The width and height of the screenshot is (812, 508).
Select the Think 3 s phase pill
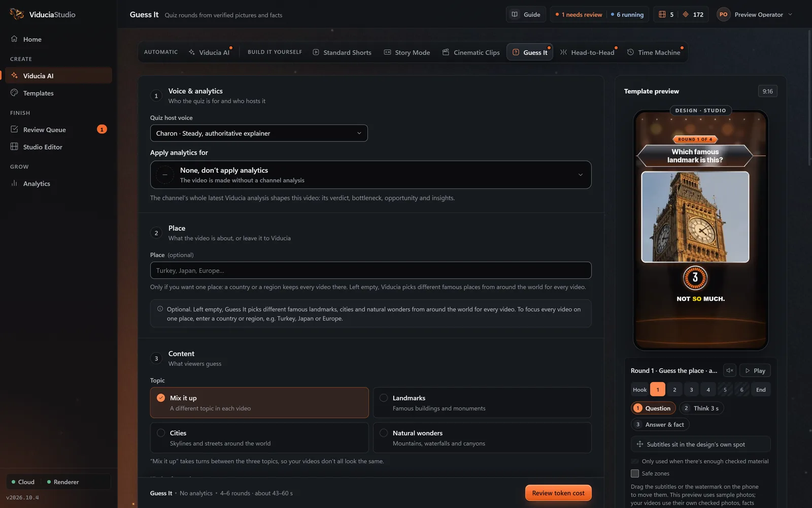701,408
